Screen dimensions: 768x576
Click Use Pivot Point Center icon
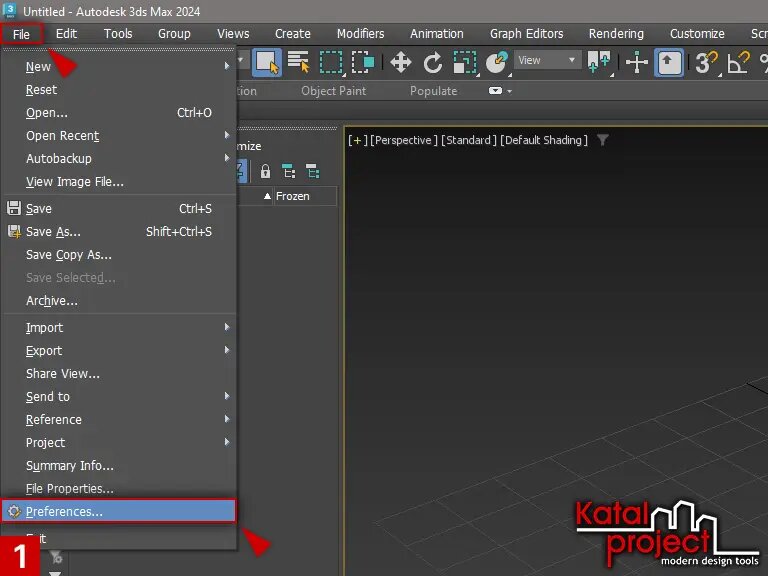(600, 63)
